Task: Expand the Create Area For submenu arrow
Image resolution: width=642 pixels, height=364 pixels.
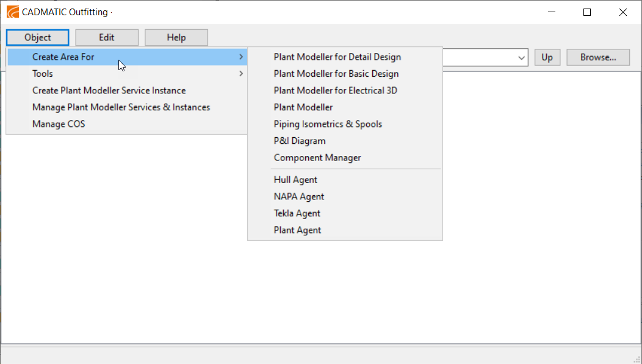Action: (x=241, y=57)
